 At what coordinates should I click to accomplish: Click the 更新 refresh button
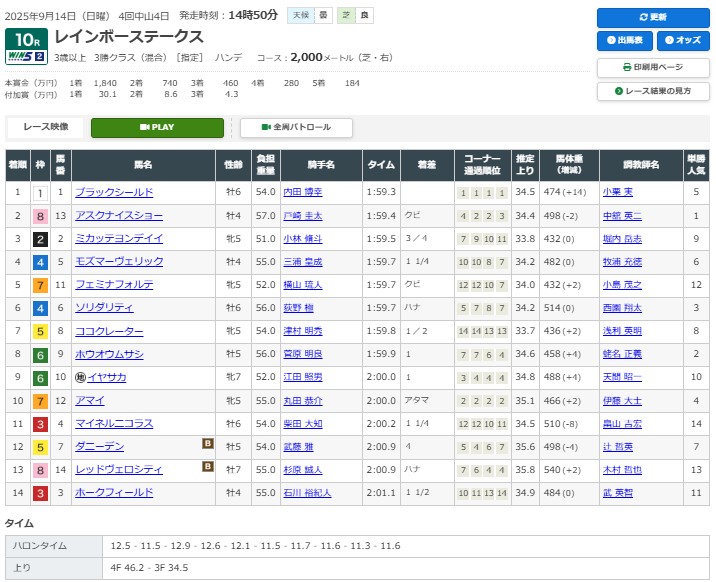tap(652, 18)
